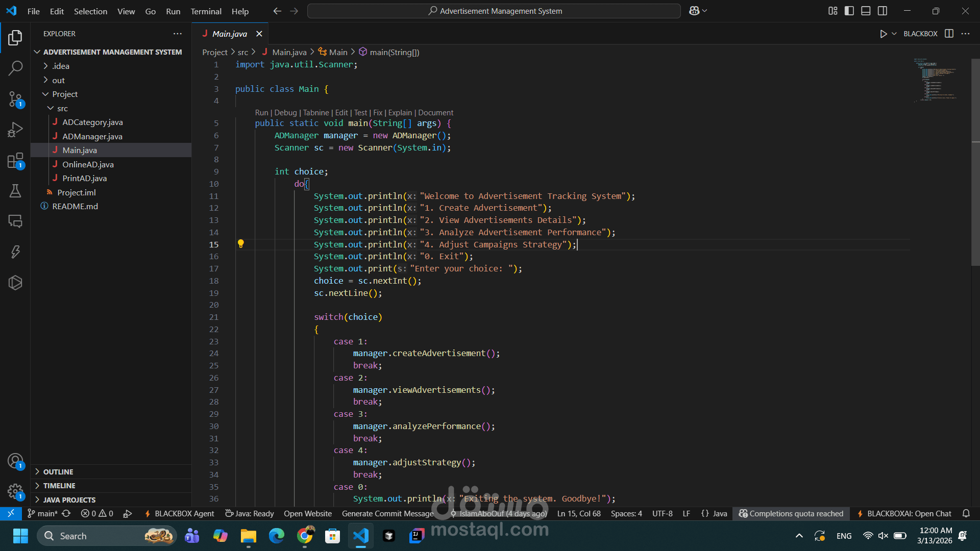Open the Manage settings gear icon
The height and width of the screenshot is (551, 980).
[x=15, y=492]
